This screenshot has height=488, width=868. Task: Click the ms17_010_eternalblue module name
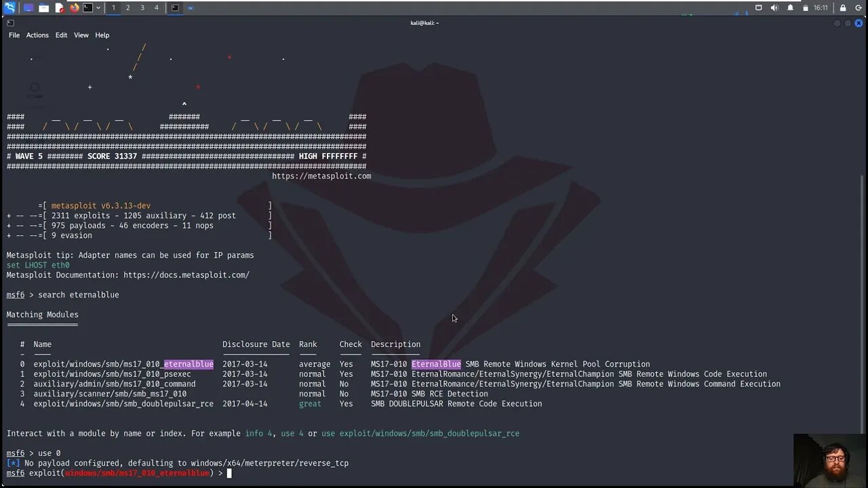click(123, 365)
